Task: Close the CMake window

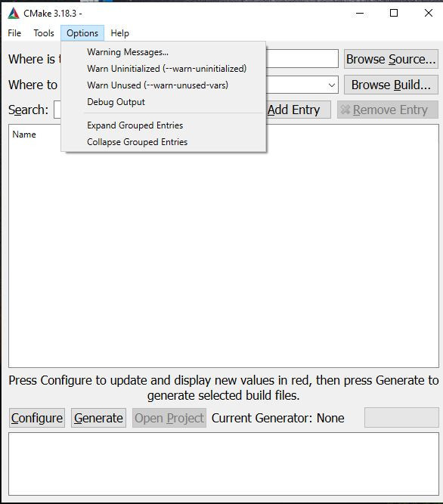Action: tap(428, 13)
